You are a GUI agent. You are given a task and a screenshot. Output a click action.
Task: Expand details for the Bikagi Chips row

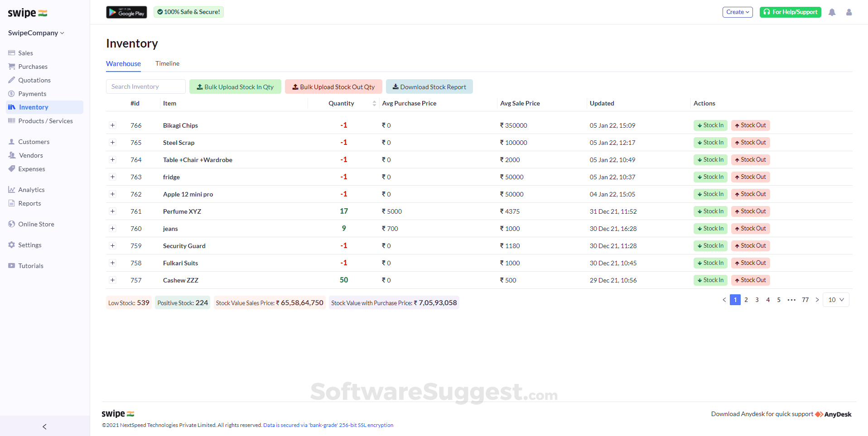coord(112,125)
